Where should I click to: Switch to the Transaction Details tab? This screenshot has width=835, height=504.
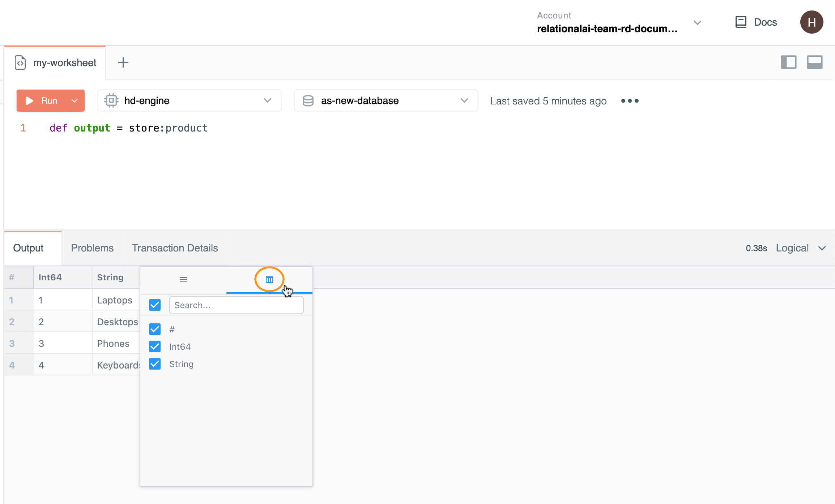175,248
